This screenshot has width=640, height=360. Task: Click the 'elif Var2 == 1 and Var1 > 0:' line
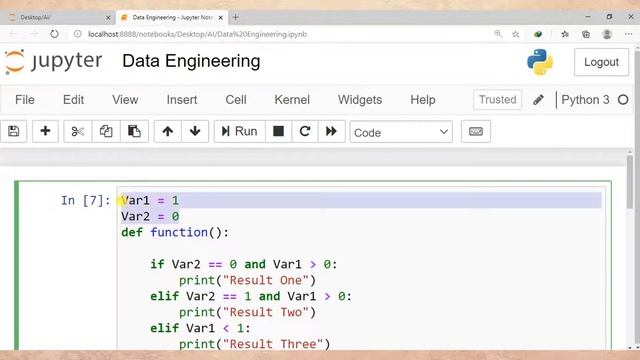(x=251, y=296)
